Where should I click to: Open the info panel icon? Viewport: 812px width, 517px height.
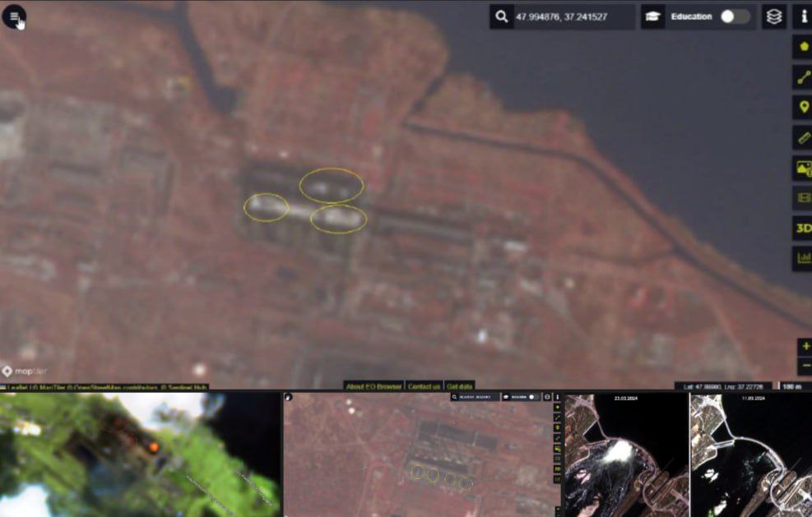click(x=803, y=16)
